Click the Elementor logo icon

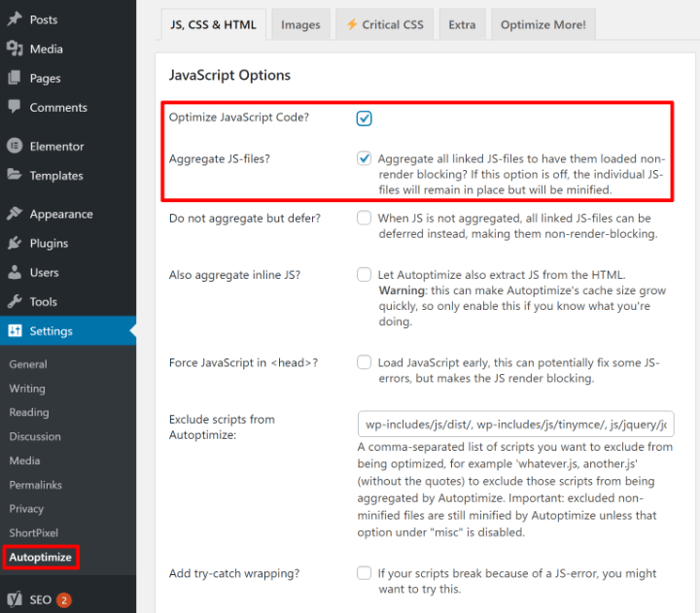15,146
